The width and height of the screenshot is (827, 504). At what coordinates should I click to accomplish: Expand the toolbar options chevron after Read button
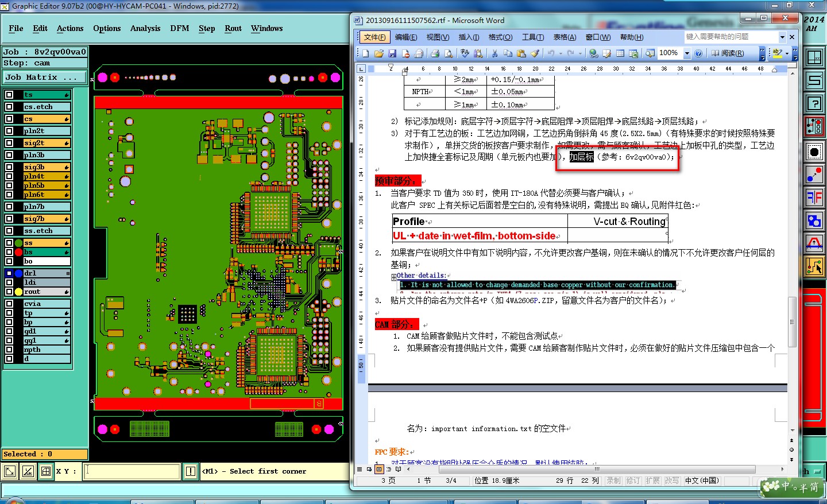point(763,53)
